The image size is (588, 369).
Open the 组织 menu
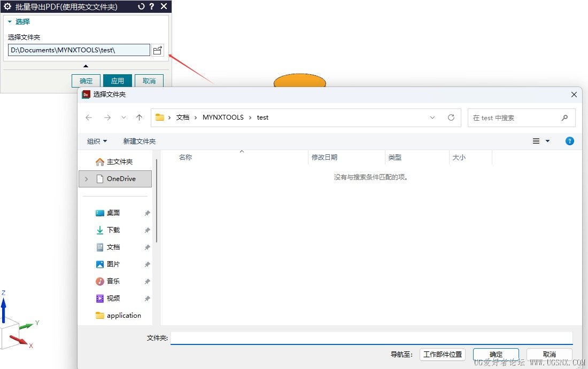pos(97,141)
